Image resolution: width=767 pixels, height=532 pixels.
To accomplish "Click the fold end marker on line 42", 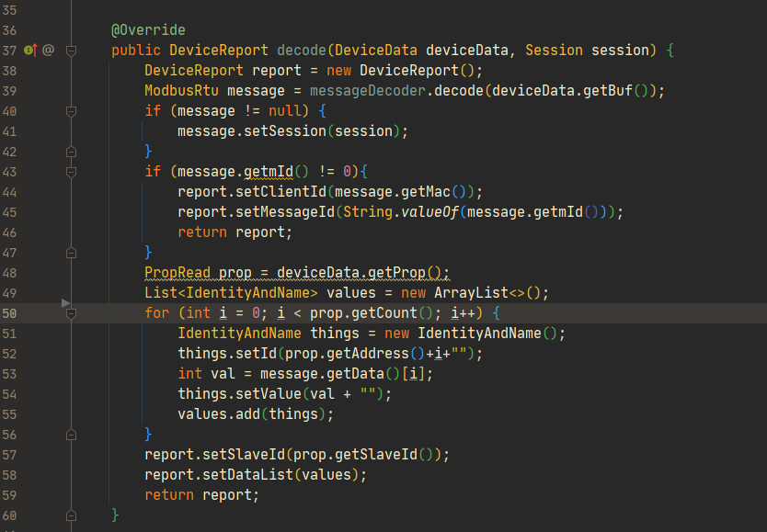I will [71, 152].
